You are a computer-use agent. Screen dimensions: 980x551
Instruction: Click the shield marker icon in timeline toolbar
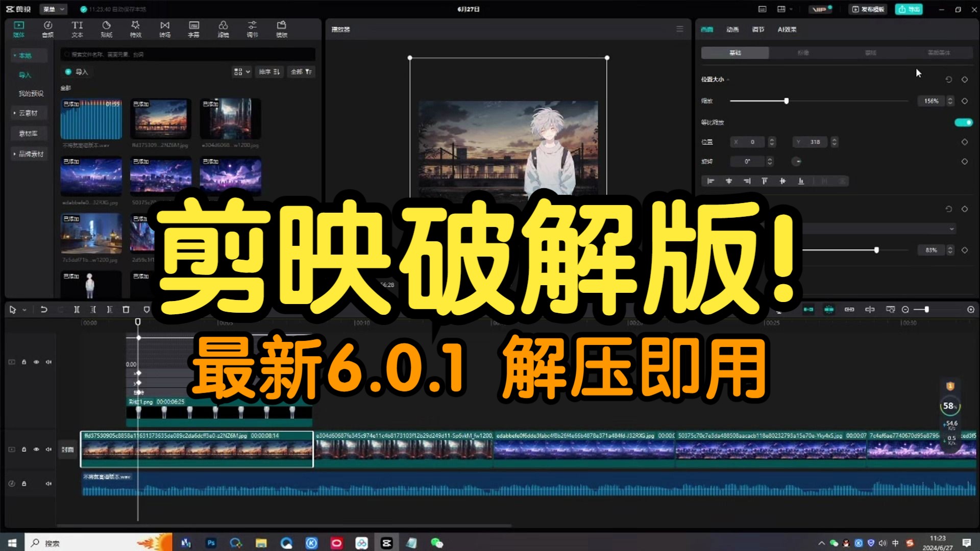pyautogui.click(x=147, y=309)
